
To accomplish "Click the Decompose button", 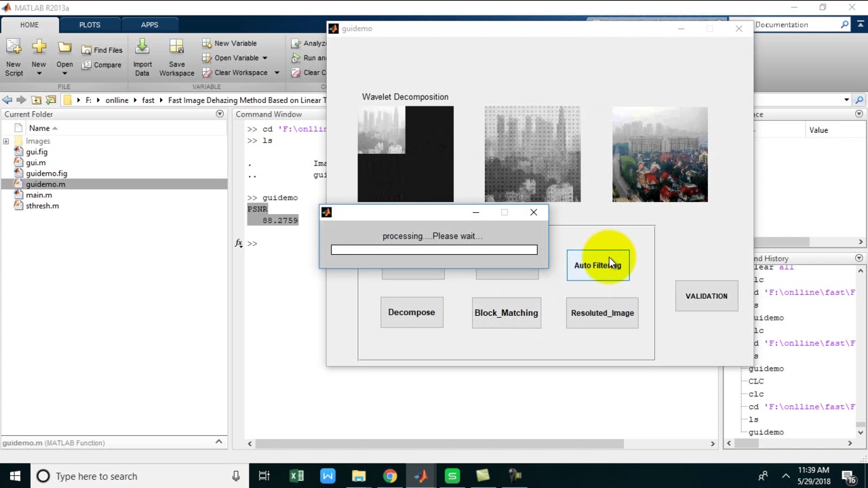I will 412,312.
